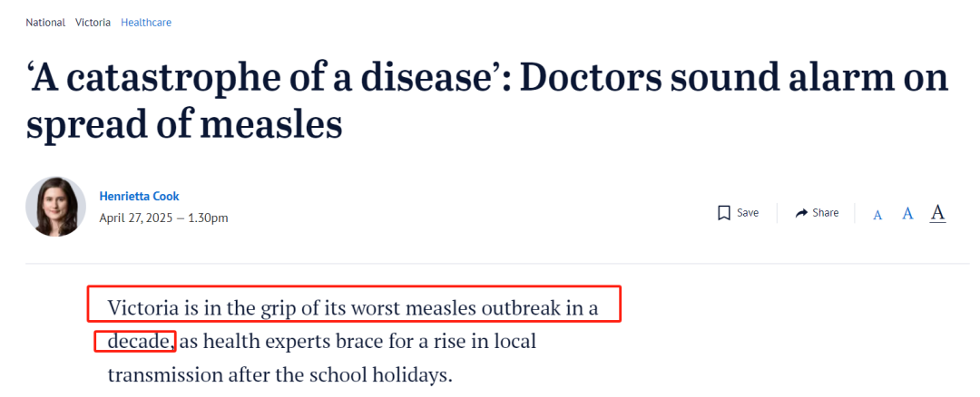The image size is (980, 397).
Task: Click "spread of measles" in the headline
Action: pos(183,124)
